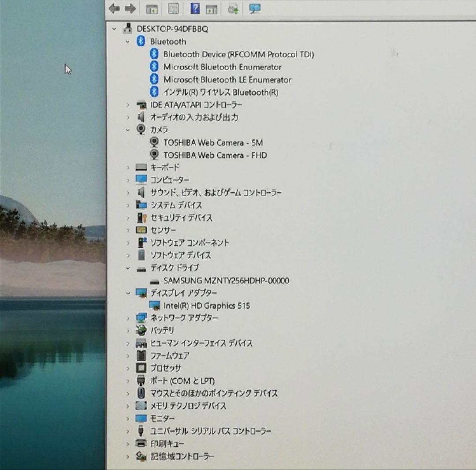Click the blue Help question mark icon

pyautogui.click(x=195, y=8)
